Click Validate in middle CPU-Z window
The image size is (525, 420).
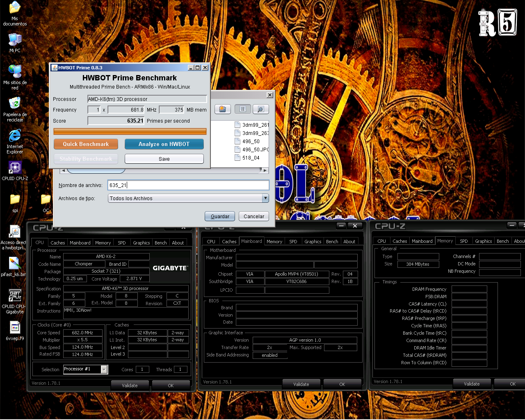pyautogui.click(x=301, y=384)
